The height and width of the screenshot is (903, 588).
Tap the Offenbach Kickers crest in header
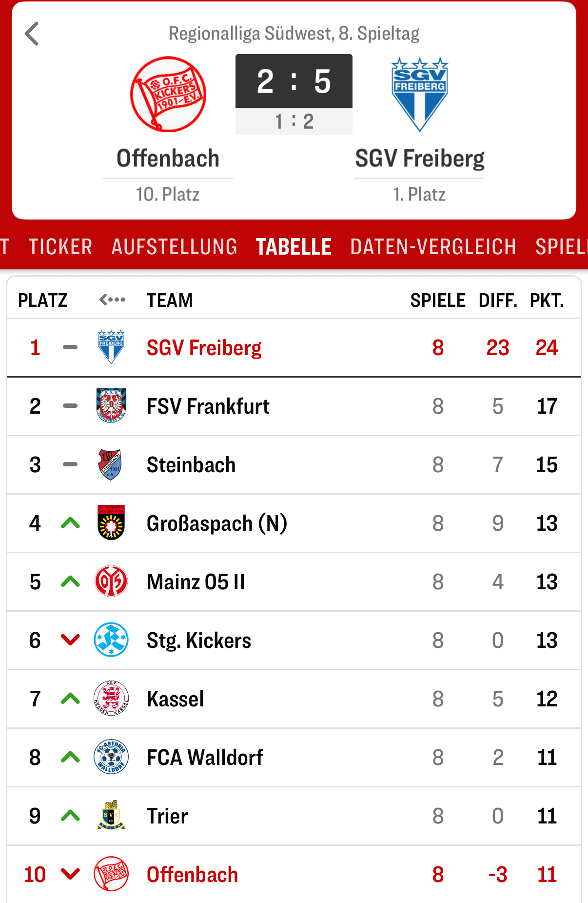[168, 94]
